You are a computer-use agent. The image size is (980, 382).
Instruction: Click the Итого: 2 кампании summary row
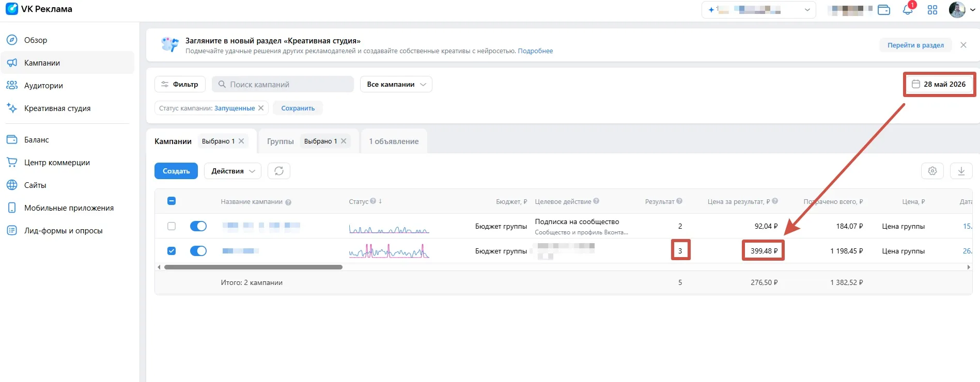click(x=563, y=282)
